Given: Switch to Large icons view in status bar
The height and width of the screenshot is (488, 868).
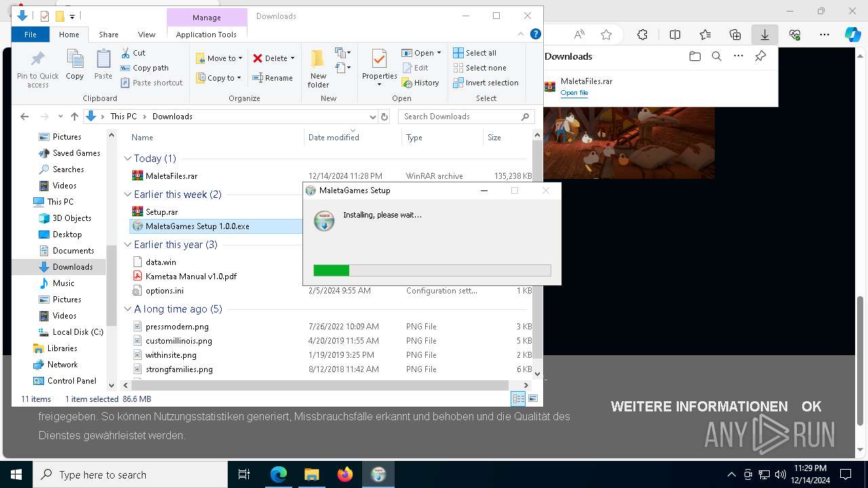Looking at the screenshot, I should pyautogui.click(x=533, y=399).
